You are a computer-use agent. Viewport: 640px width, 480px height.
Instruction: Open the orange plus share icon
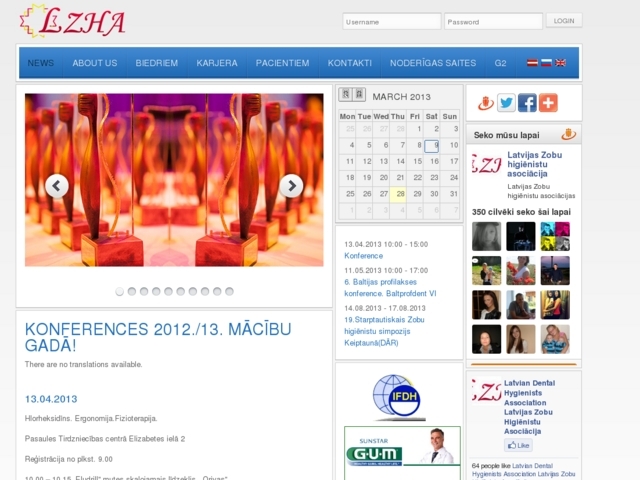(548, 103)
